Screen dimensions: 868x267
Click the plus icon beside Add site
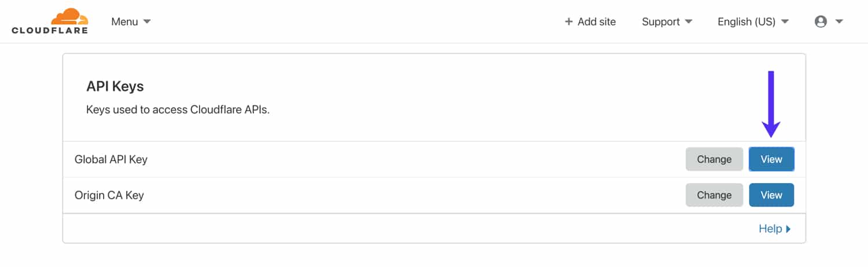point(568,22)
